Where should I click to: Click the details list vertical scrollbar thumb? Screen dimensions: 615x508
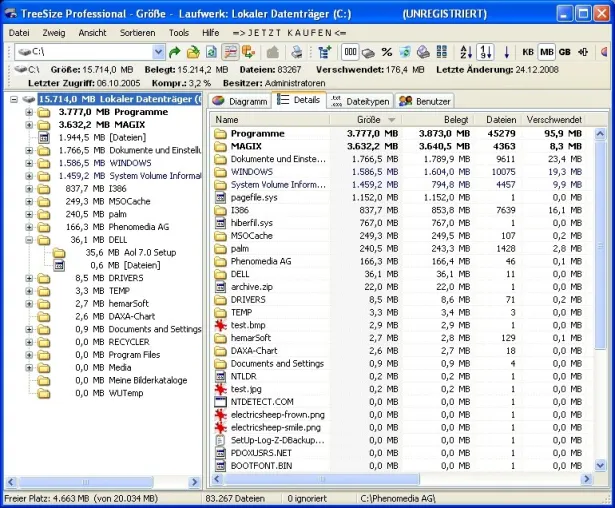(600, 245)
